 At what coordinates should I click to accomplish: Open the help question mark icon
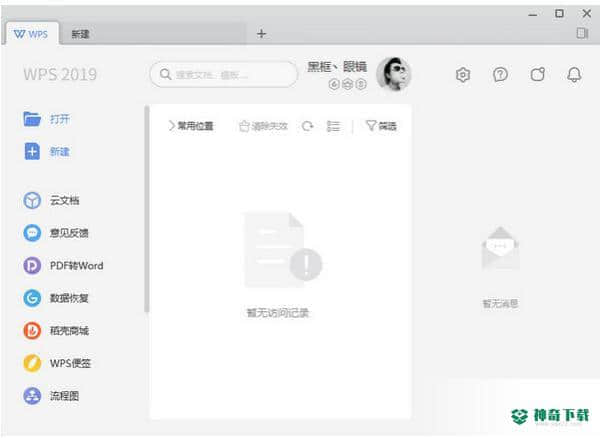pyautogui.click(x=500, y=75)
